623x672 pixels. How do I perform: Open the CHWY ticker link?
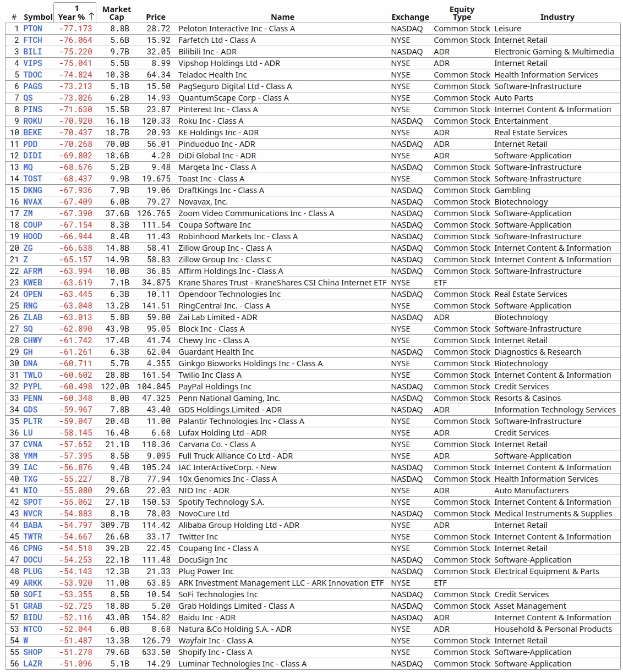tap(32, 340)
